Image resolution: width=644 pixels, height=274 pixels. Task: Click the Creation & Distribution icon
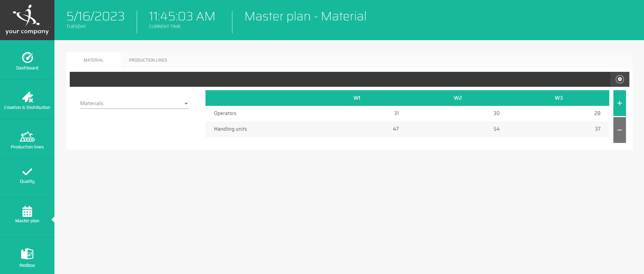[x=27, y=97]
